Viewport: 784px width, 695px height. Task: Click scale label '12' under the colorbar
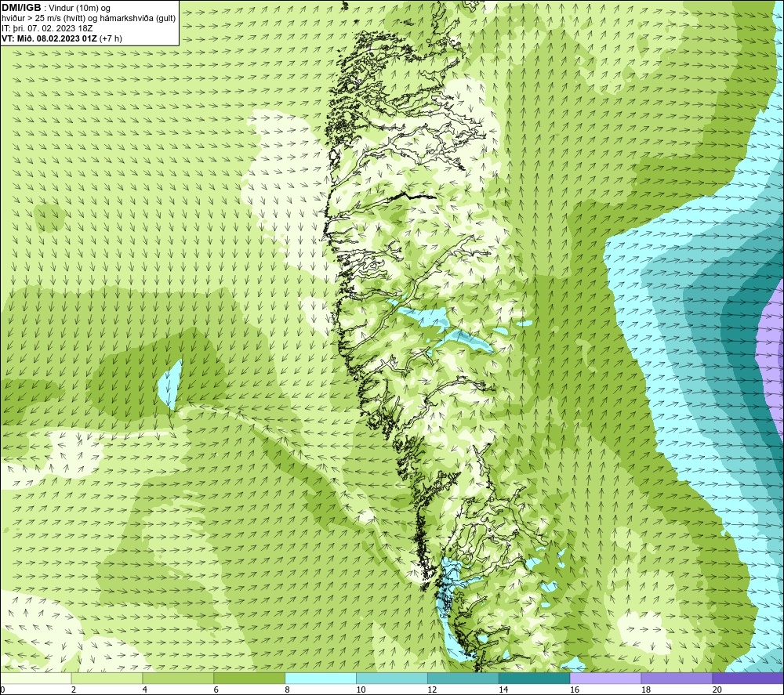click(x=432, y=690)
